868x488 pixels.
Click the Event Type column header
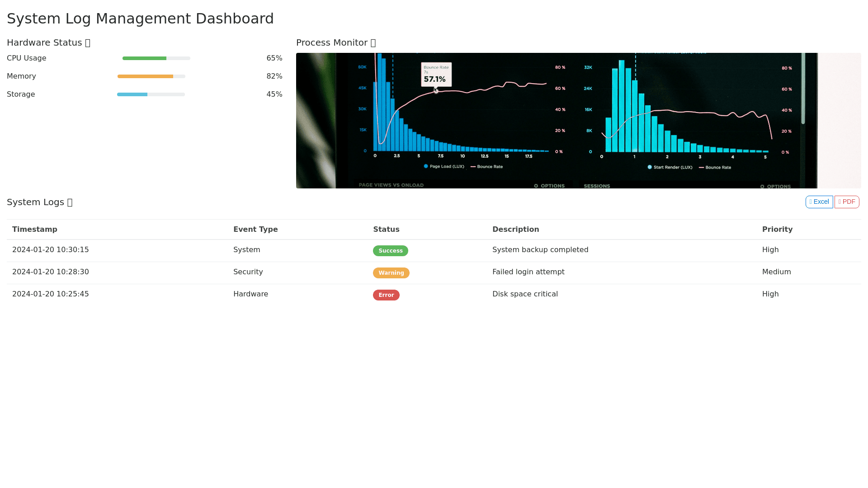[x=255, y=230]
